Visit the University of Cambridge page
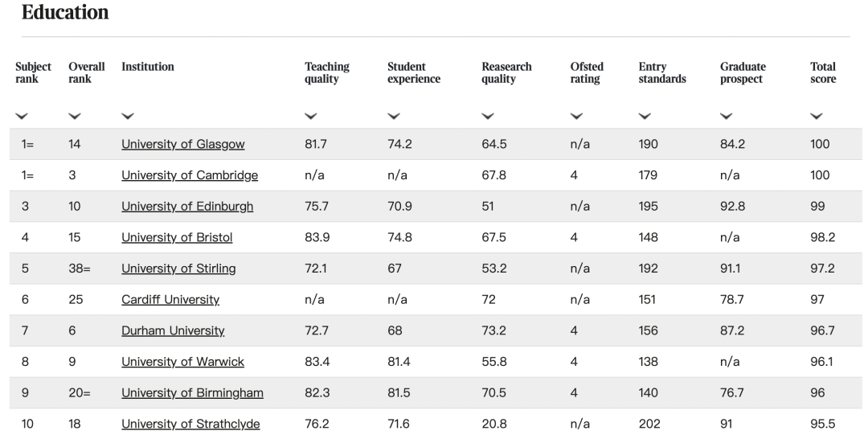This screenshot has width=868, height=439. (x=190, y=175)
